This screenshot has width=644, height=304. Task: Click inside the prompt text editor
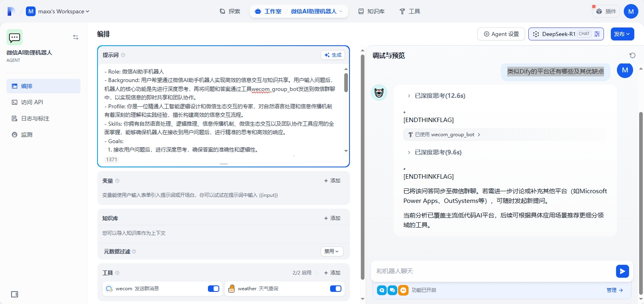coord(221,110)
